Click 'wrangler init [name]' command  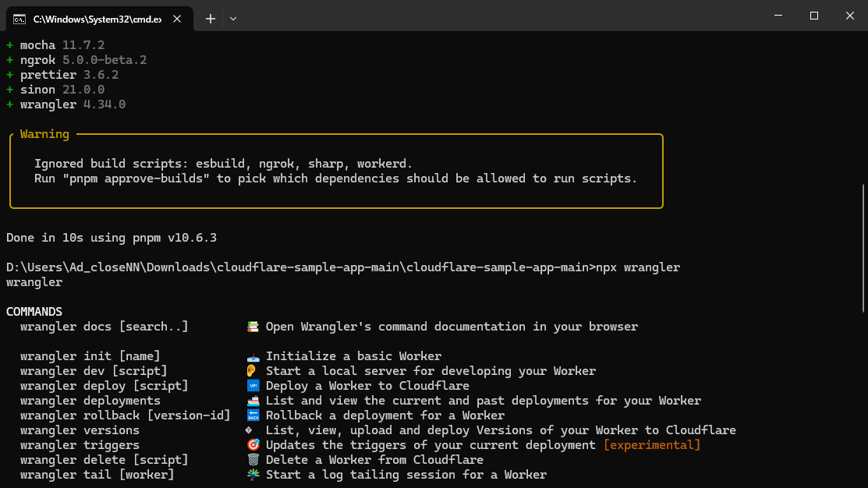click(x=90, y=356)
